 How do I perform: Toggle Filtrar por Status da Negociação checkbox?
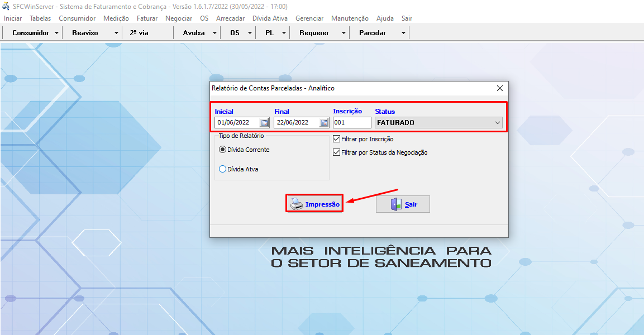[336, 152]
